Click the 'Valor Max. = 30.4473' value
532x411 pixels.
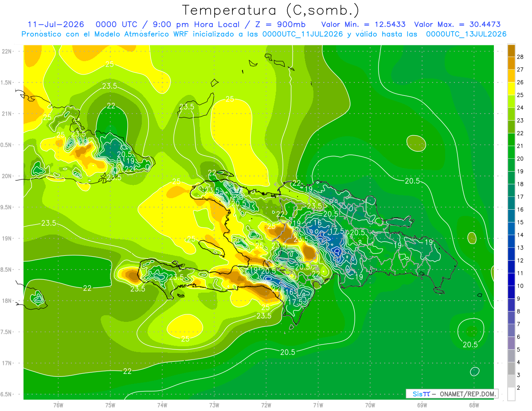(458, 24)
